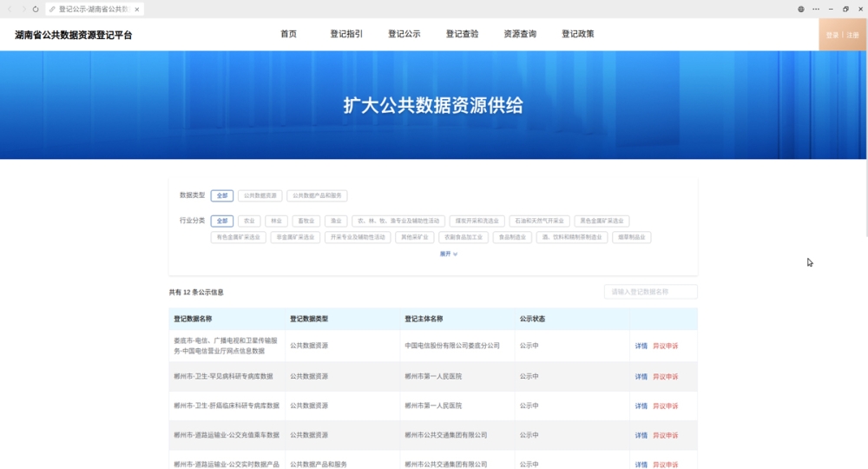Open the 登记指引 navigation menu
The height and width of the screenshot is (469, 868).
tap(346, 35)
